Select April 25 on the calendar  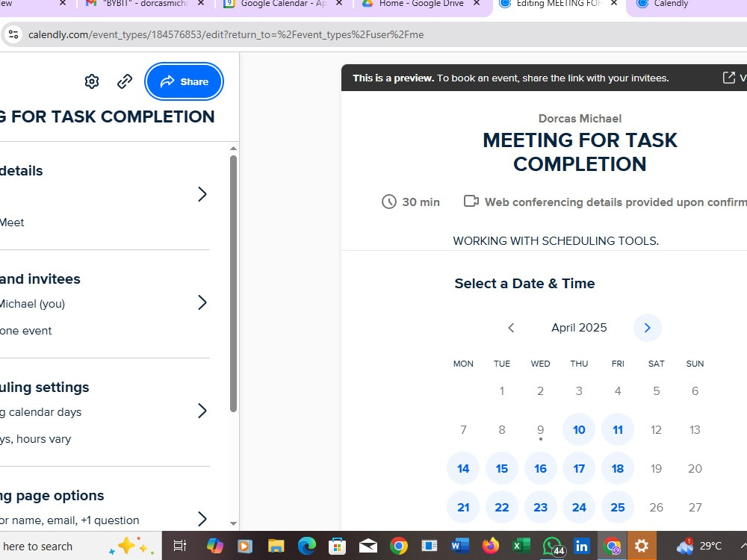pos(618,507)
